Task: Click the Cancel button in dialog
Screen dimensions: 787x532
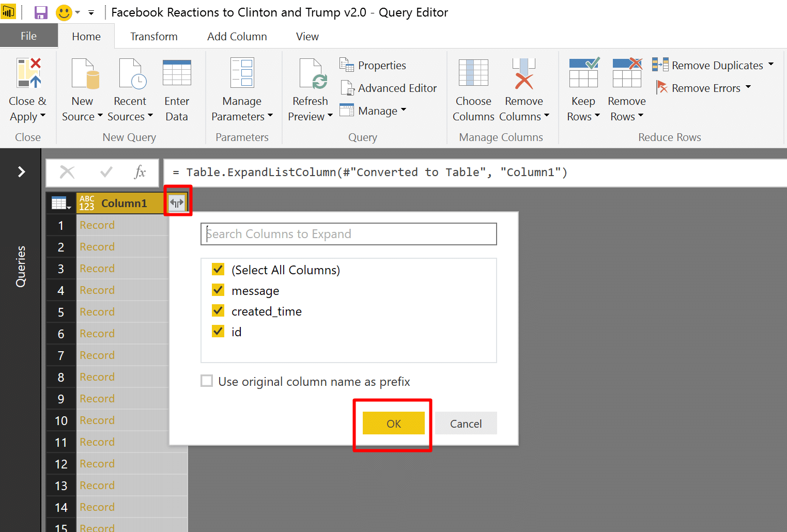Action: tap(466, 424)
